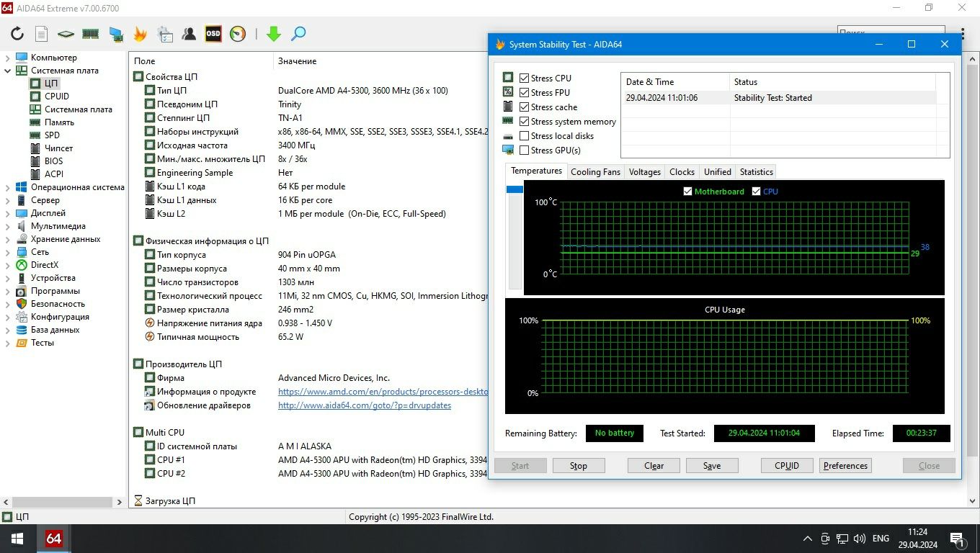
Task: Switch to the Voltages tab
Action: click(644, 172)
